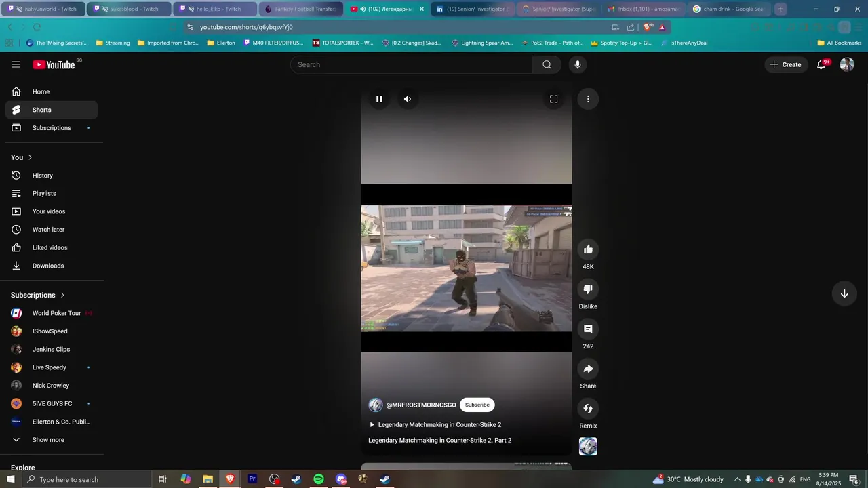Open All Bookmarks folder

coord(840,43)
